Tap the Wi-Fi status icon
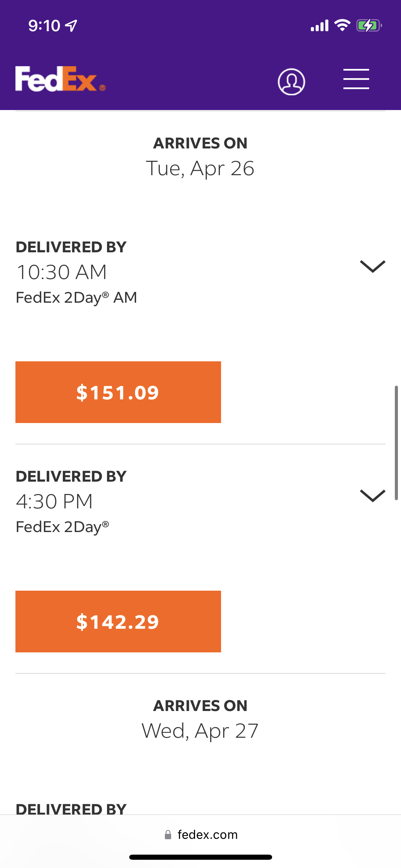 (342, 25)
